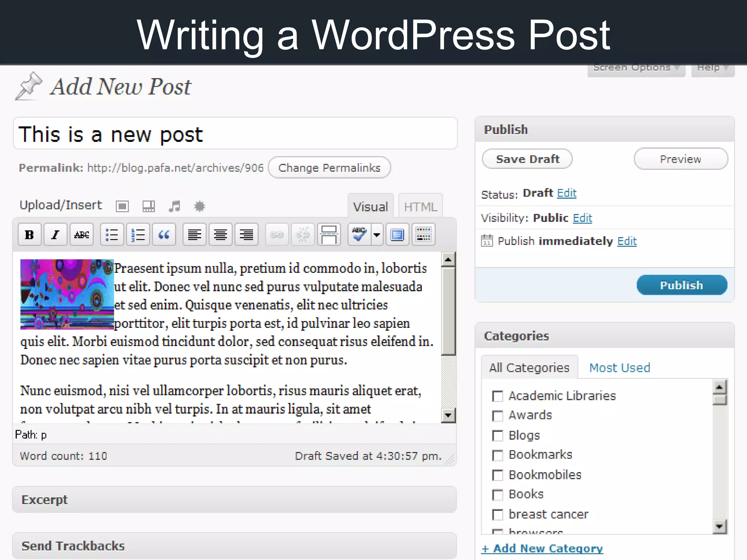
Task: Check the Bookmarks category
Action: [x=498, y=455]
